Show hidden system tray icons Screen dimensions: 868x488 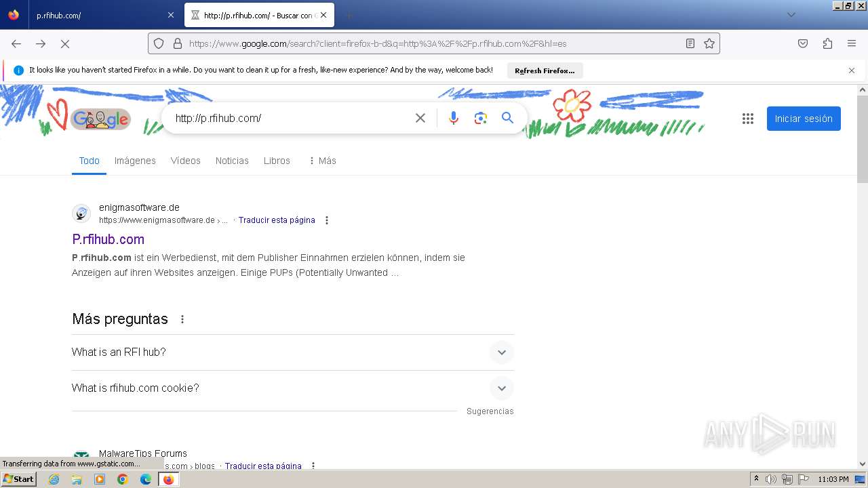point(756,479)
